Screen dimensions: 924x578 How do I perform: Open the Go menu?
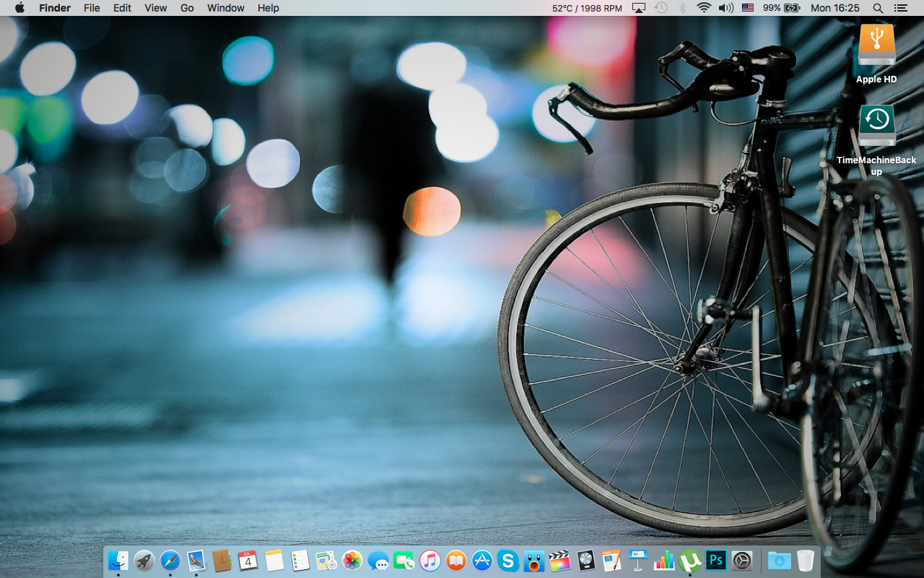point(187,8)
